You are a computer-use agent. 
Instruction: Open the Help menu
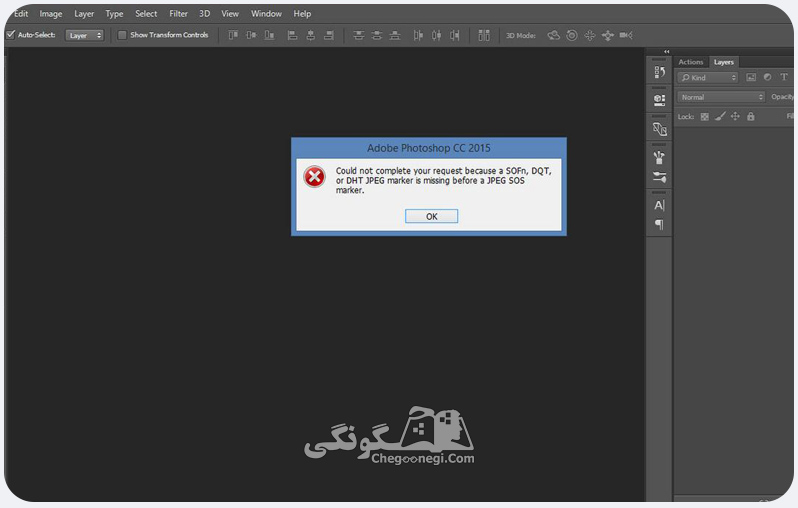[302, 14]
